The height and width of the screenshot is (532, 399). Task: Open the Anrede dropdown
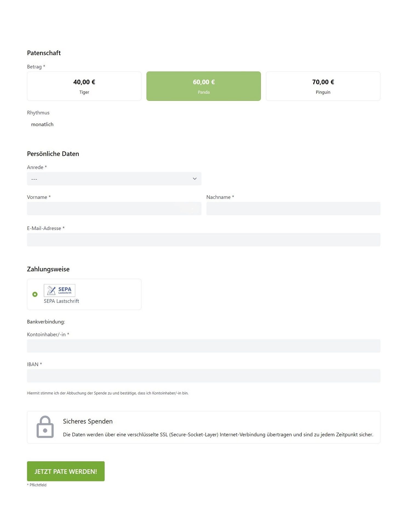click(114, 179)
